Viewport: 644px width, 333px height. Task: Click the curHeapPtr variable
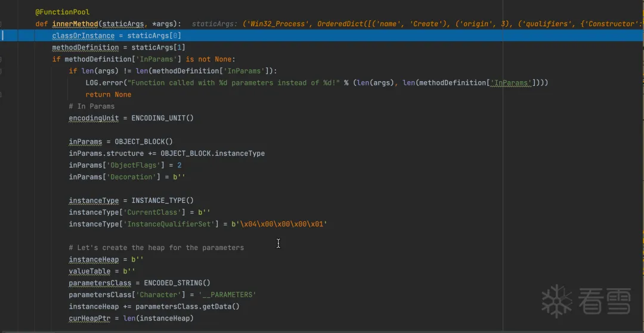(89, 318)
